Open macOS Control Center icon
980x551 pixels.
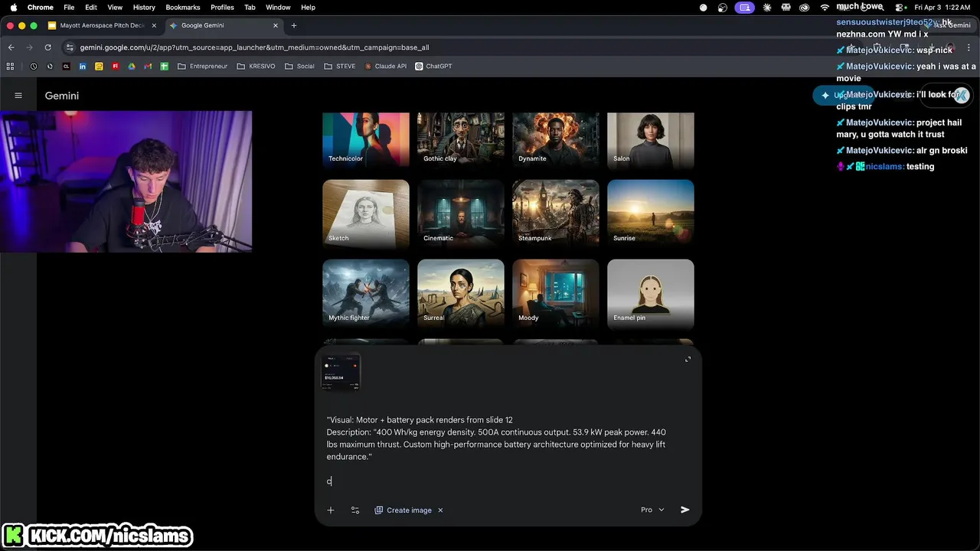pos(900,7)
